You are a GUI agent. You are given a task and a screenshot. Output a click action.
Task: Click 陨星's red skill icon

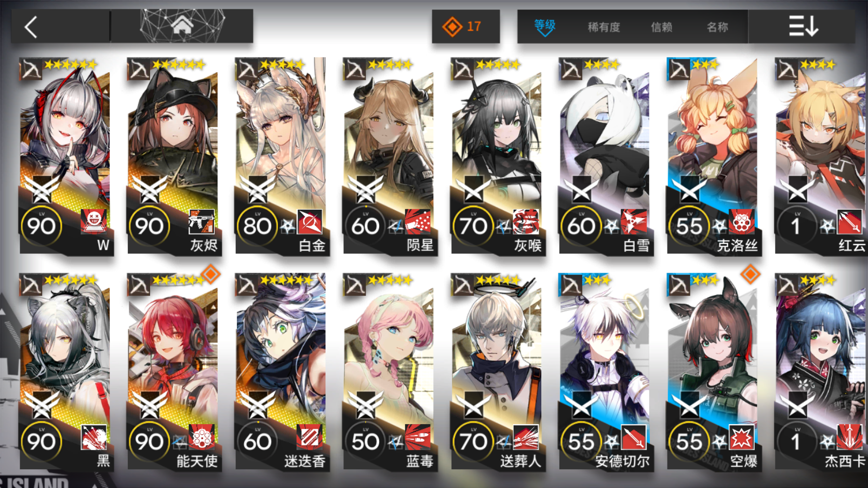click(x=418, y=222)
